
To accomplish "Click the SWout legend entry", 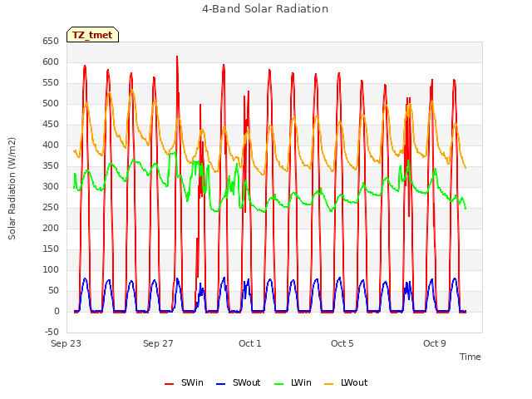I will [x=239, y=382].
